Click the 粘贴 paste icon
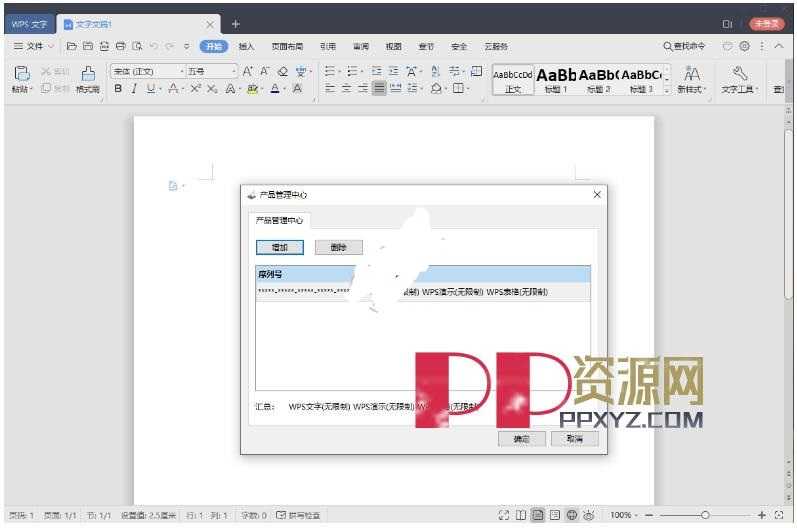 pos(21,74)
